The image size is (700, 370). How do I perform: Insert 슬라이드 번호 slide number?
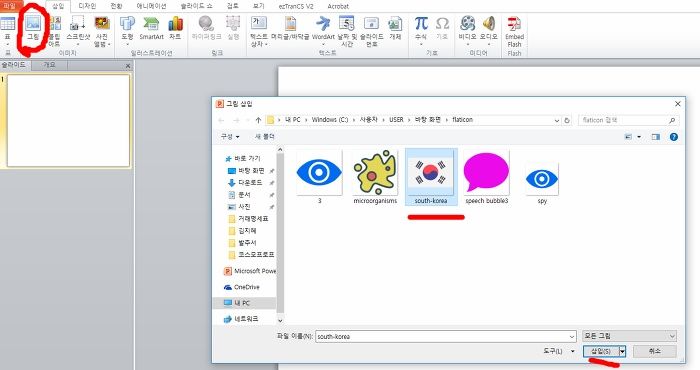pyautogui.click(x=371, y=31)
